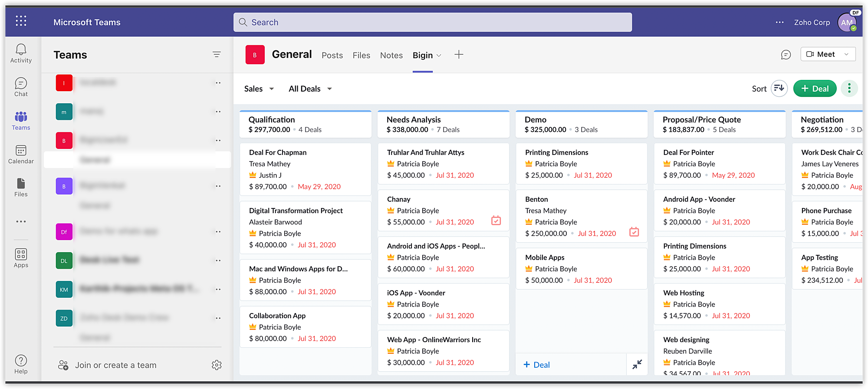Open the Collaboration App deal
Screen dimensions: 868x389
coord(306,327)
